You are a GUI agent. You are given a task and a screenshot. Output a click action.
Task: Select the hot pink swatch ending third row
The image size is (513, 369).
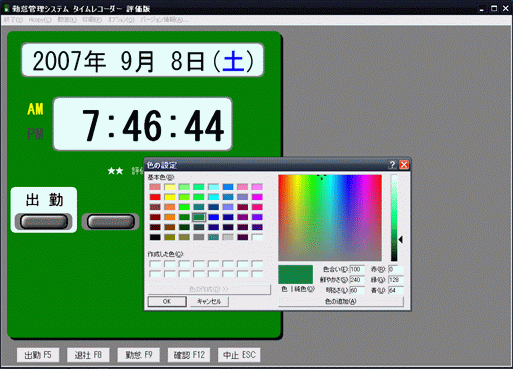(x=257, y=207)
